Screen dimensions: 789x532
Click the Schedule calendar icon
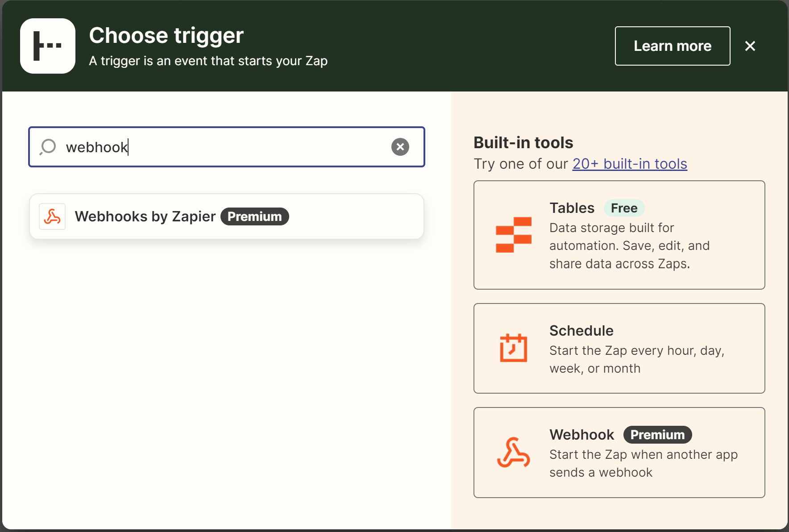point(514,348)
